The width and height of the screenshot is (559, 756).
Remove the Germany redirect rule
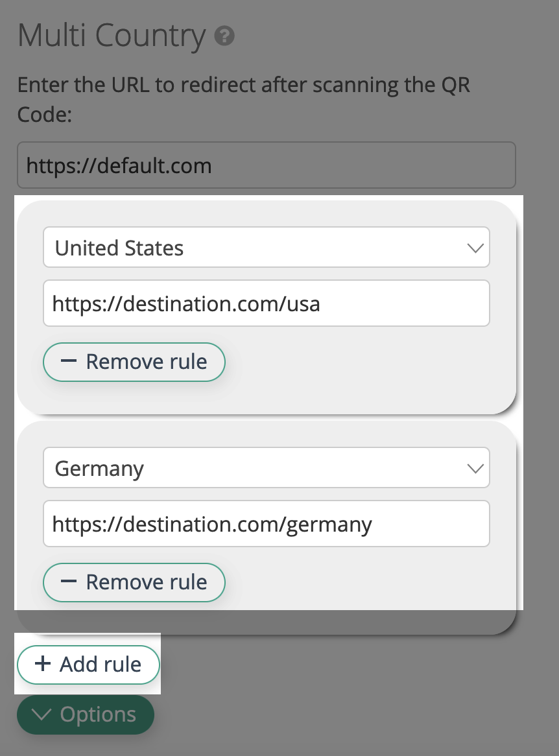point(134,582)
